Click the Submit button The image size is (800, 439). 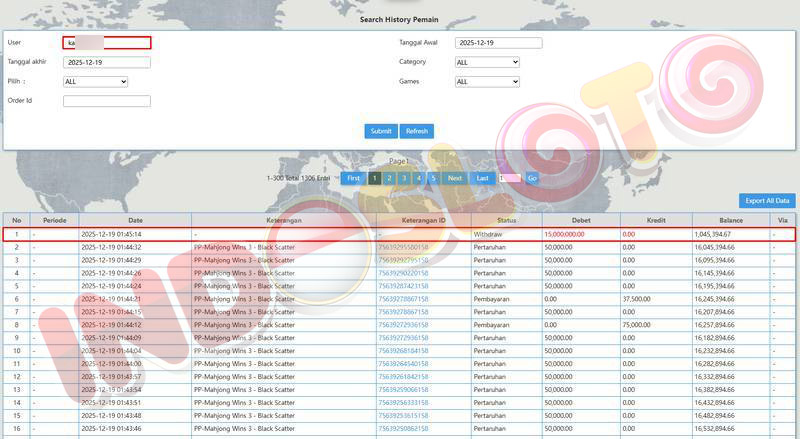tap(381, 131)
